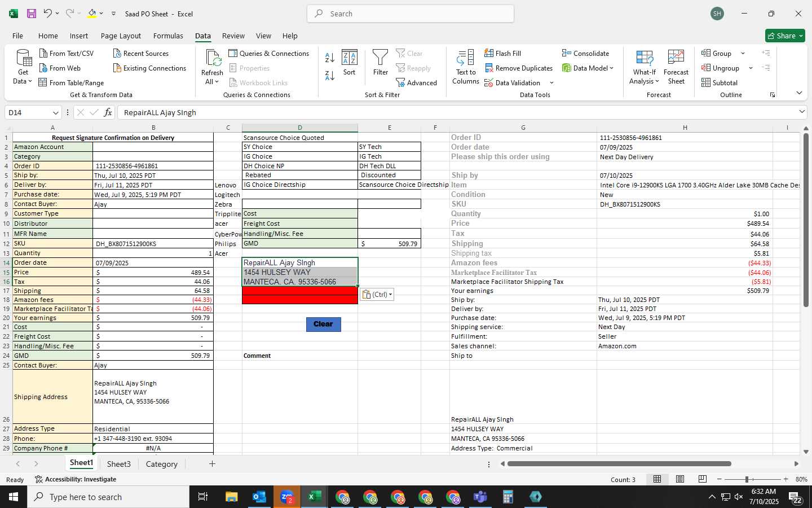Apply Flash Fill

click(x=503, y=54)
